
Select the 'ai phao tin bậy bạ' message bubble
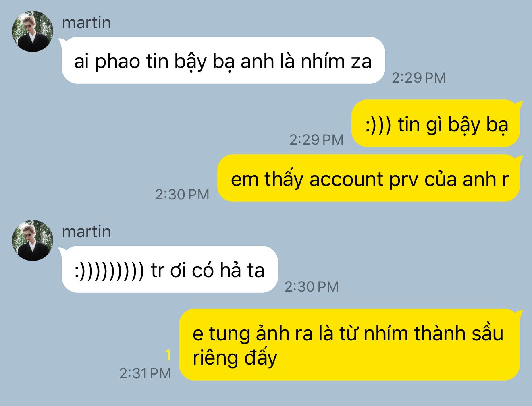[x=223, y=60]
